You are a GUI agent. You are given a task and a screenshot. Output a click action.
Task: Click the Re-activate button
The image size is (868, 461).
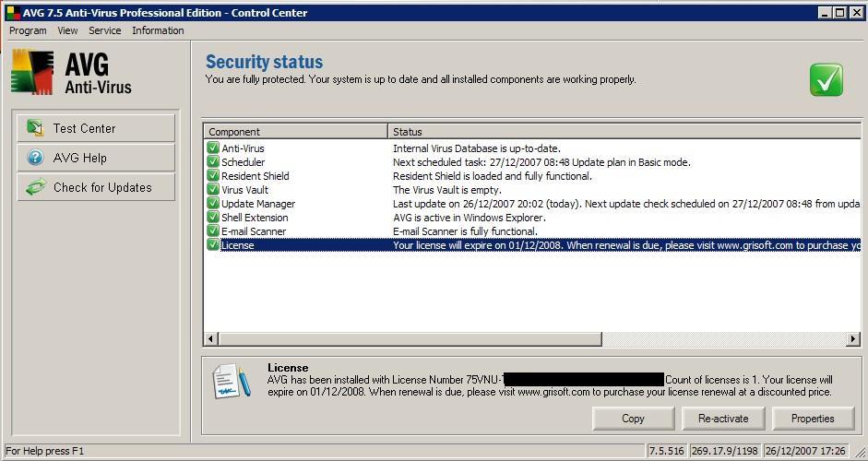(x=723, y=419)
